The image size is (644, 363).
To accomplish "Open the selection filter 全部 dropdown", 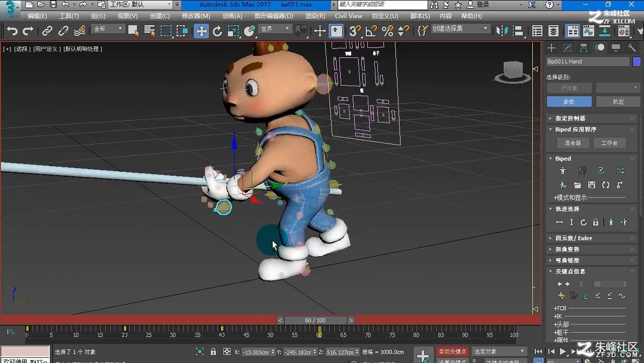I will (x=108, y=29).
